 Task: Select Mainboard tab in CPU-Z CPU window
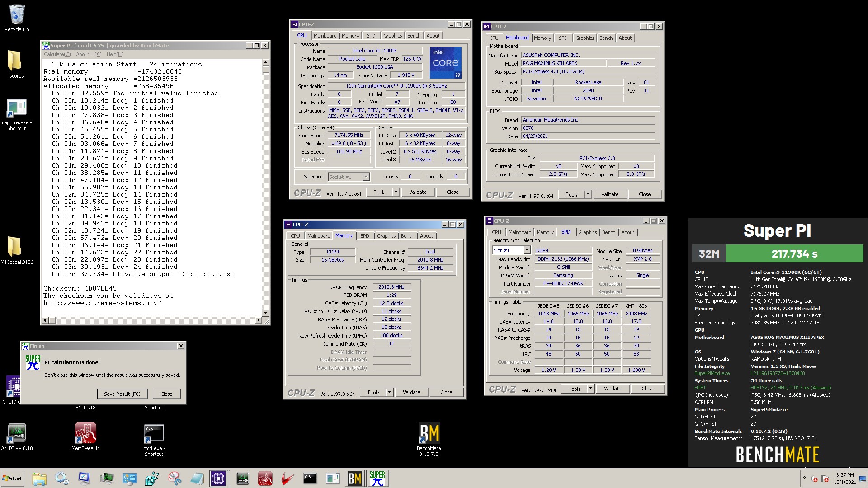point(325,36)
